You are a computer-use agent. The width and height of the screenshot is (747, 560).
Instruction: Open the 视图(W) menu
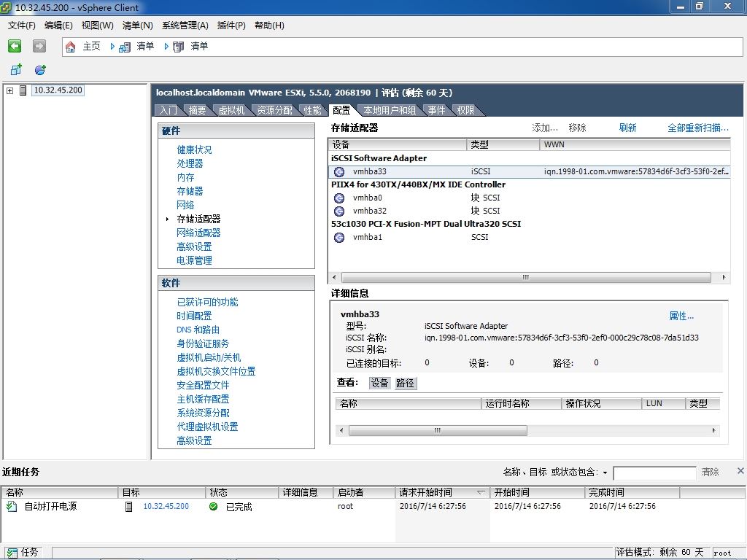[x=97, y=26]
